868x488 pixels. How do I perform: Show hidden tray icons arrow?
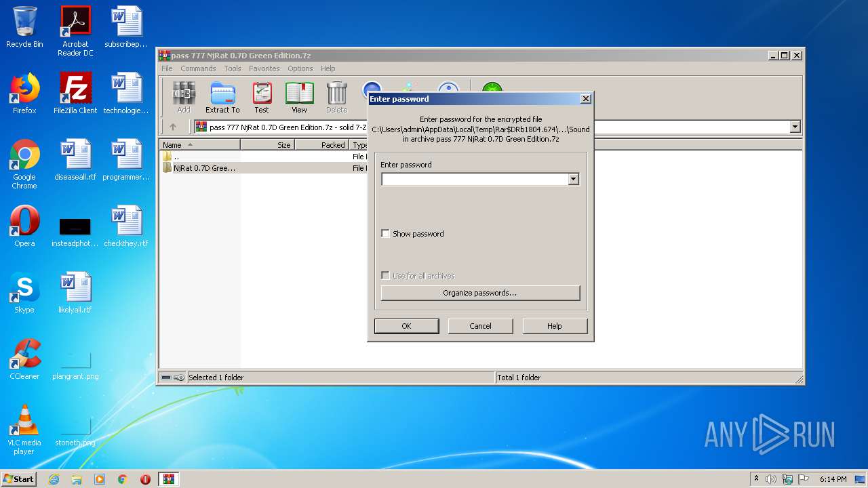(756, 479)
